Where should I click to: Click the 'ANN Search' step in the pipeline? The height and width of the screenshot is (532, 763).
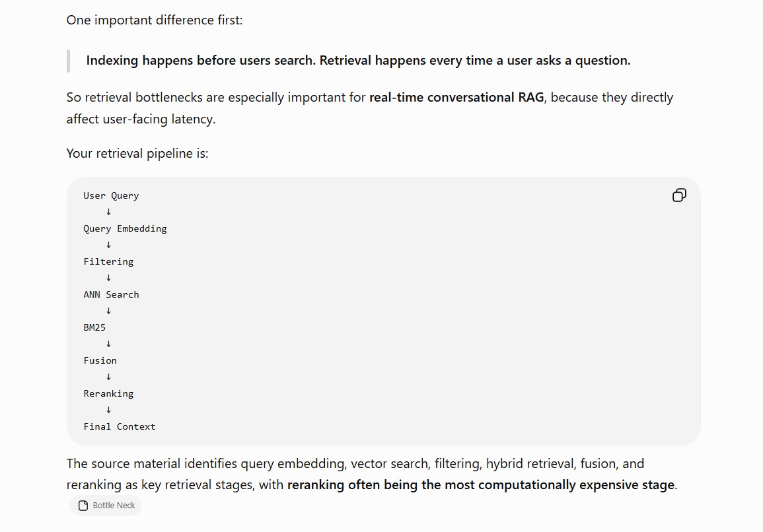111,294
